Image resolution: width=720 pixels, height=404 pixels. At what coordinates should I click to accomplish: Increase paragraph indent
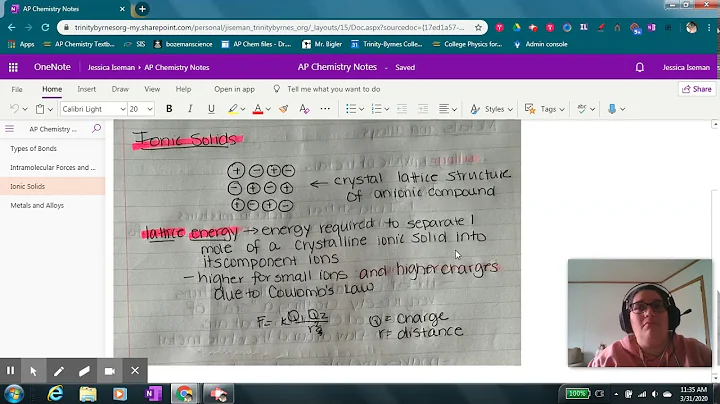pos(423,109)
